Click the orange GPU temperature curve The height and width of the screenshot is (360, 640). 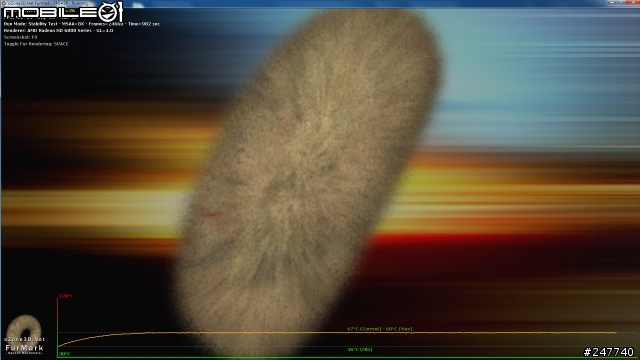click(x=337, y=334)
